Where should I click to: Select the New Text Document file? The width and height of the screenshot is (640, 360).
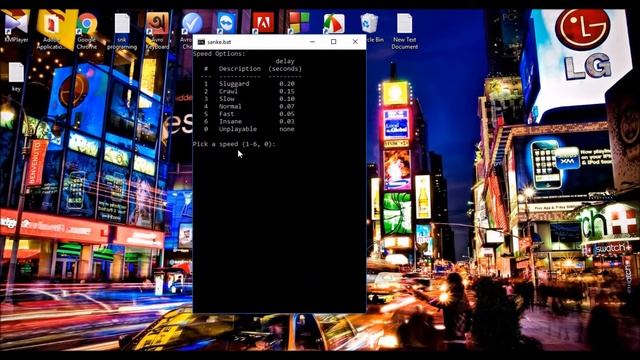pyautogui.click(x=404, y=31)
